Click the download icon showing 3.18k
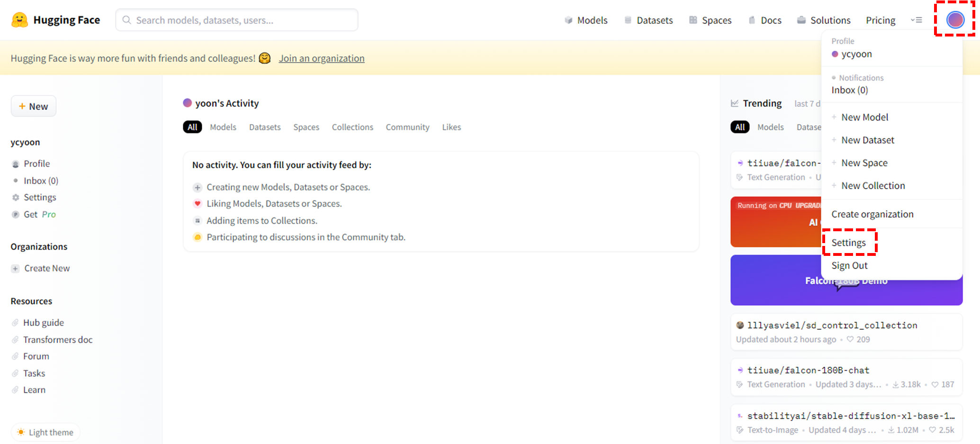The height and width of the screenshot is (444, 980). click(x=896, y=385)
